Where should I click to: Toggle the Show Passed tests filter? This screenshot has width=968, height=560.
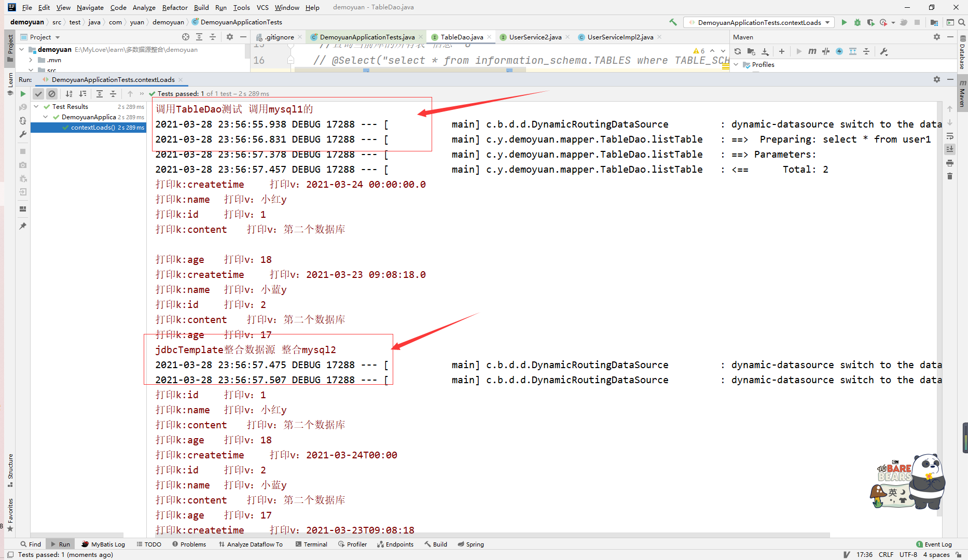pyautogui.click(x=38, y=94)
